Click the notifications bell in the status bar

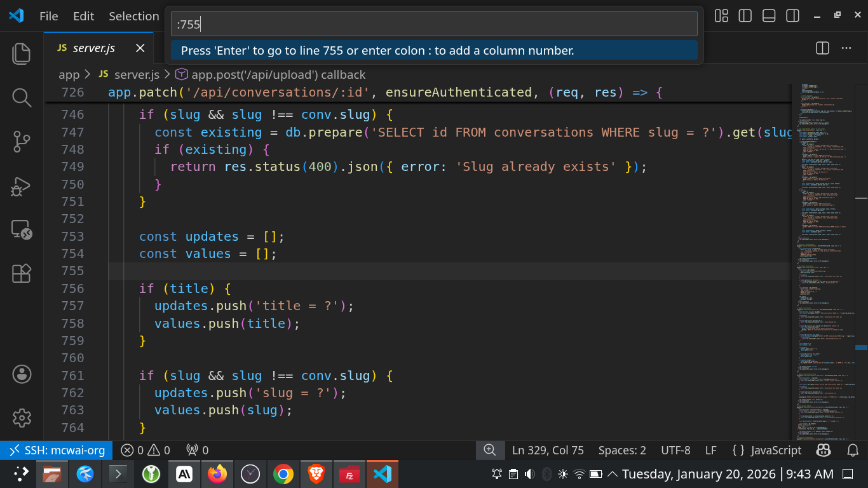tap(852, 450)
